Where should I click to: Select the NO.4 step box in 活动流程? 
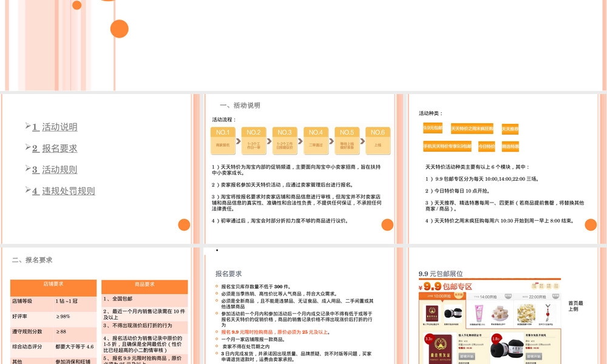coord(316,141)
